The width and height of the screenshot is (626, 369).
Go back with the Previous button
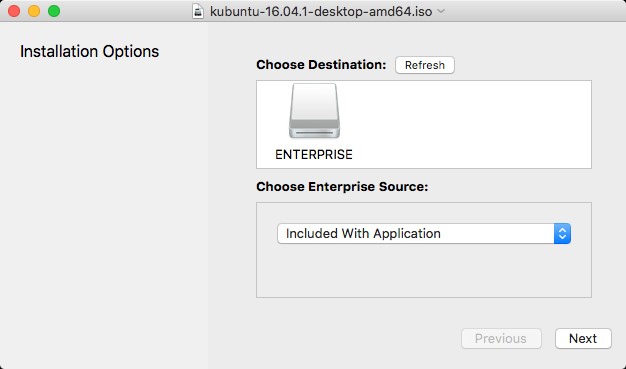click(501, 339)
